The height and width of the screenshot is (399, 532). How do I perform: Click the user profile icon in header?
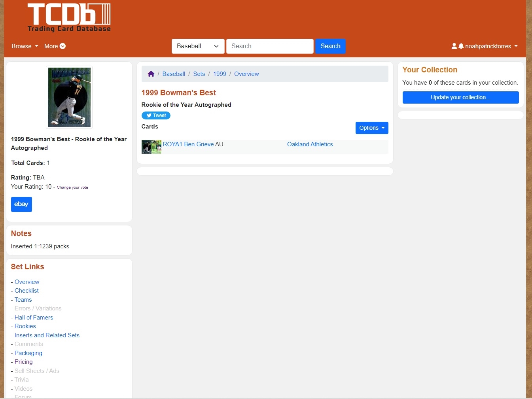pos(454,46)
